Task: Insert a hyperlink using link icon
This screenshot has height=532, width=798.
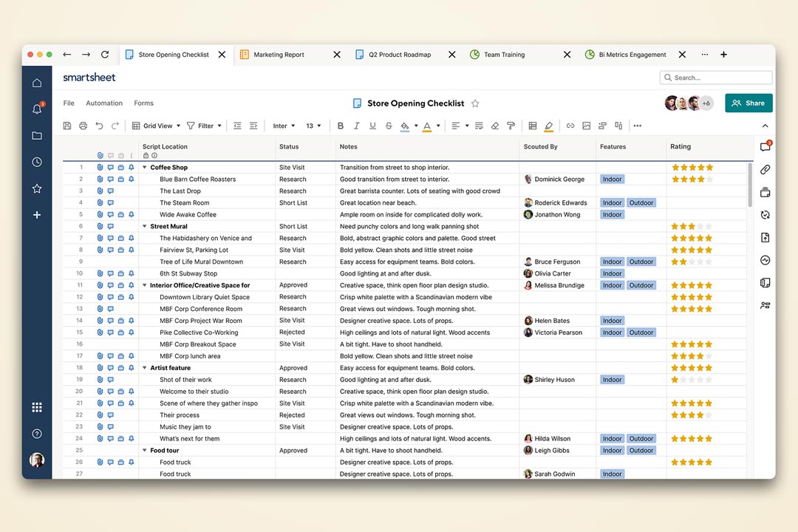Action: [x=570, y=126]
